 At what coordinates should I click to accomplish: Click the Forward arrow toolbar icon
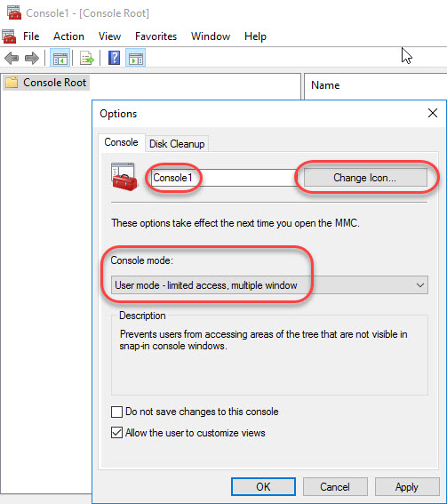pos(32,59)
